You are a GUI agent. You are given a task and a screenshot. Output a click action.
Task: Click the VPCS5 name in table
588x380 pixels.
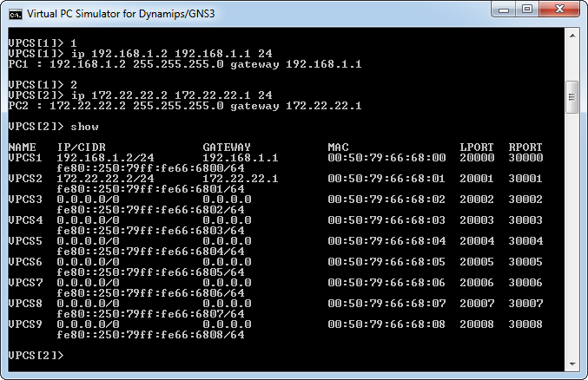click(25, 241)
